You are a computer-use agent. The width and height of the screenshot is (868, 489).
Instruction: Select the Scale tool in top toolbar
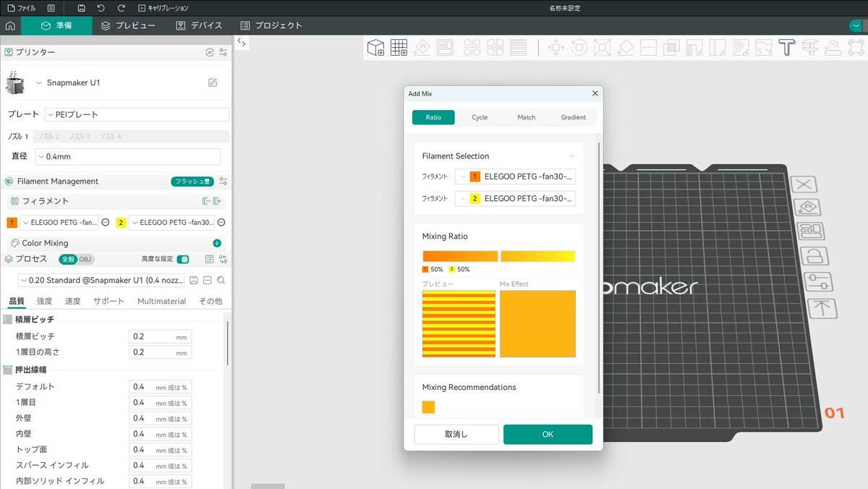603,48
